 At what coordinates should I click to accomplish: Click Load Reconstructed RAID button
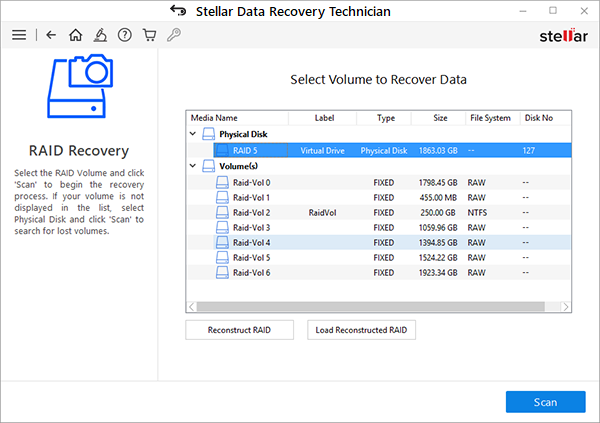tap(361, 330)
